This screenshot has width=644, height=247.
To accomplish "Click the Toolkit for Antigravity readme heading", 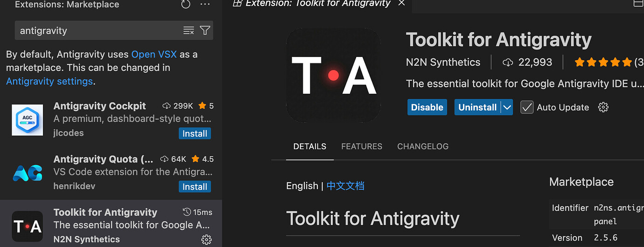I will point(373,219).
